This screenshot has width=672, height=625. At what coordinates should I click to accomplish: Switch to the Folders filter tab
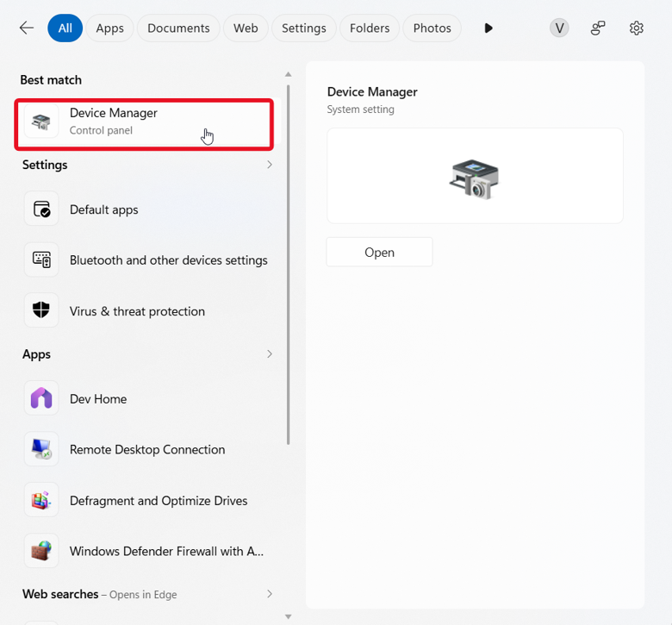370,28
